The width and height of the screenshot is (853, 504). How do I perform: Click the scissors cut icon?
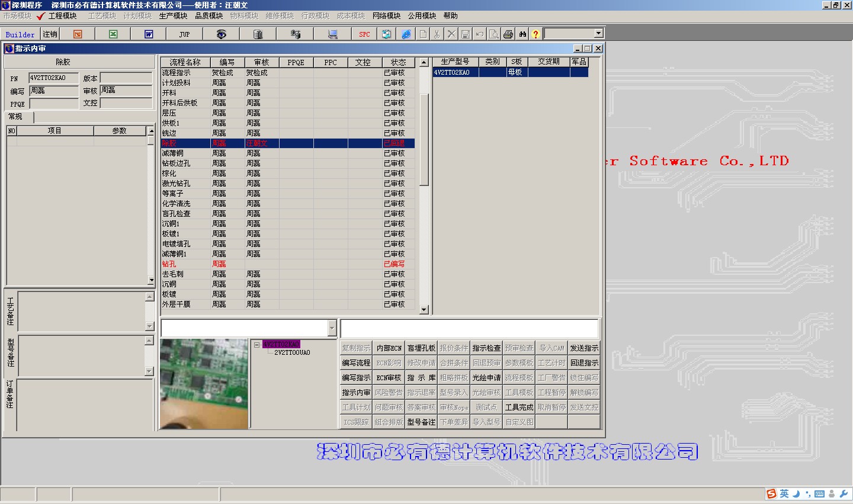coord(437,34)
